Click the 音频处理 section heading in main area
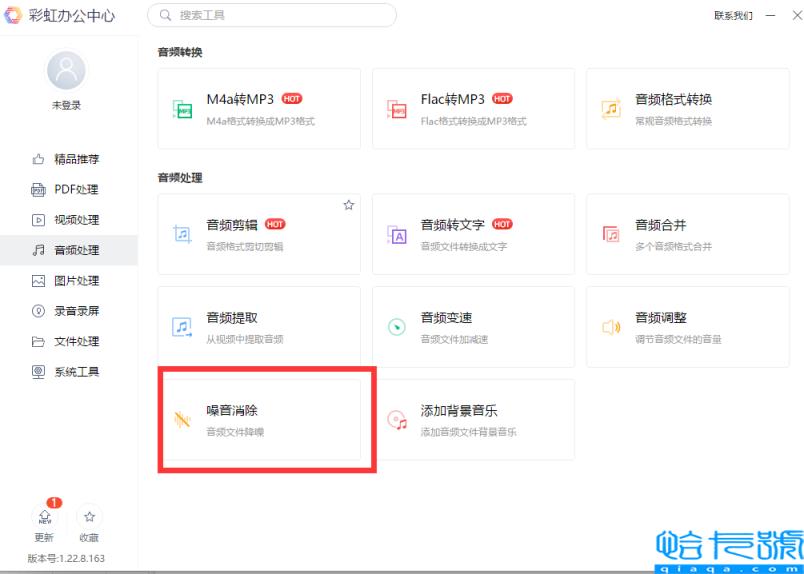Screen dimensions: 804x574 point(180,178)
